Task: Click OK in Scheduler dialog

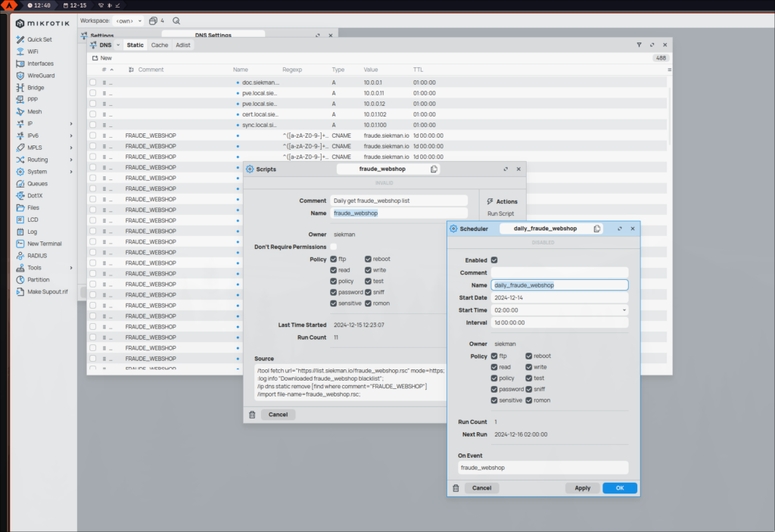Action: [x=620, y=488]
